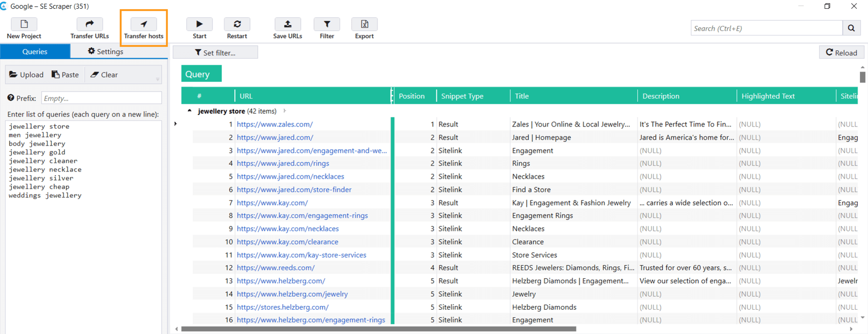Click the horizontal scrollbar thumb
The image size is (868, 334).
(x=378, y=329)
